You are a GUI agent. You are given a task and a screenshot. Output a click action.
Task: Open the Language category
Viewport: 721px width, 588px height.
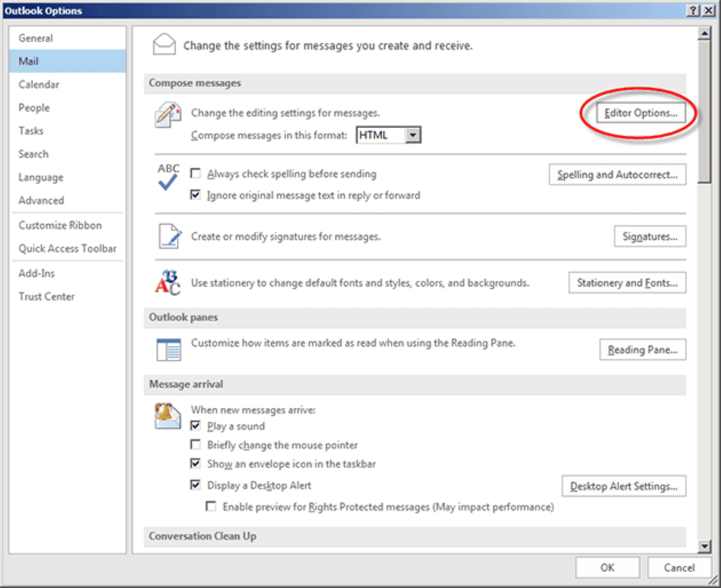pyautogui.click(x=67, y=177)
